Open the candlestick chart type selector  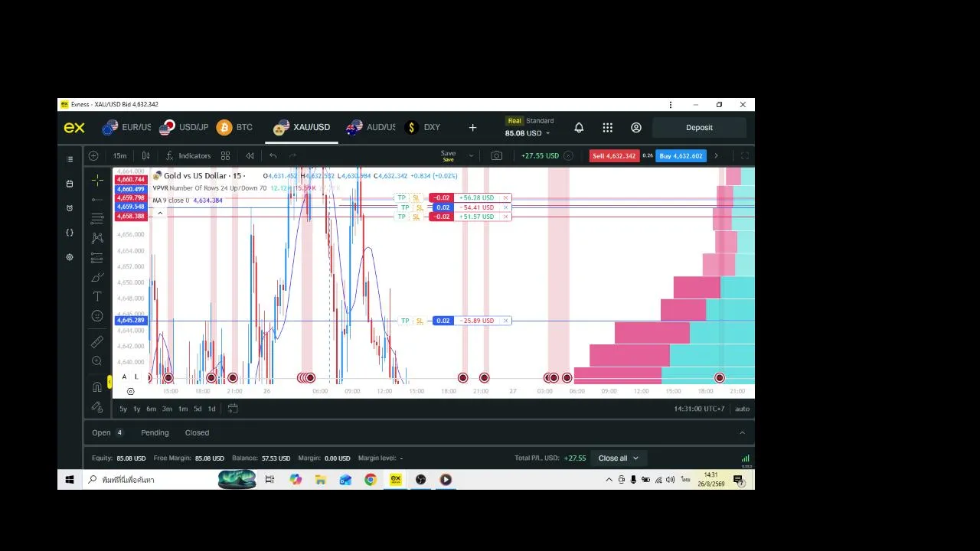tap(145, 155)
